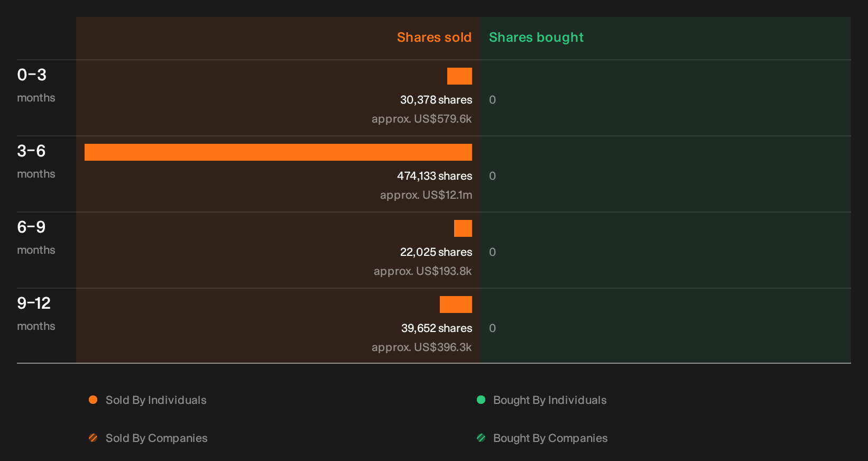Viewport: 868px width, 461px height.
Task: Click the Sold By Companies legend label
Action: [x=156, y=438]
